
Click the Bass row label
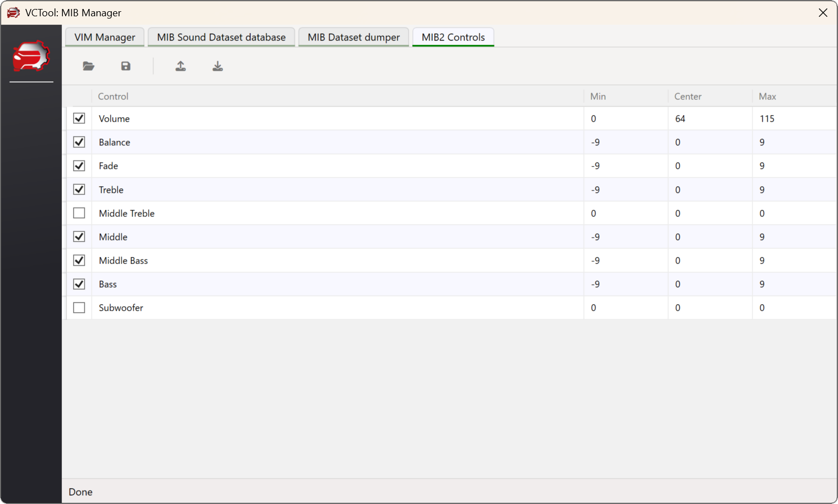tap(108, 284)
